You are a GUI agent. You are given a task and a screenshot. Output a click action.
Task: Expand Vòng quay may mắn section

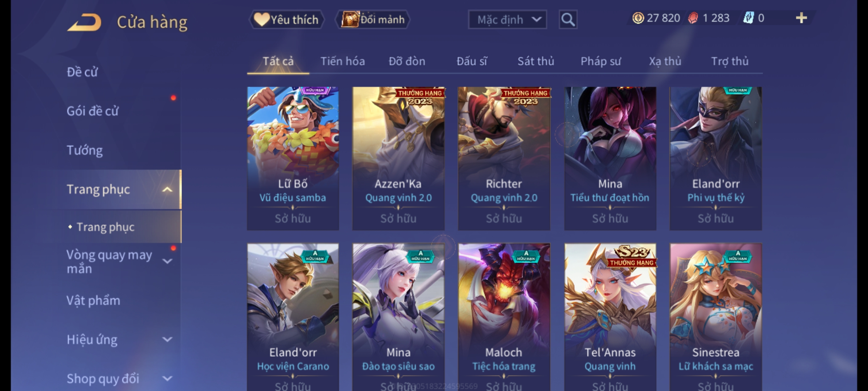coord(167,261)
